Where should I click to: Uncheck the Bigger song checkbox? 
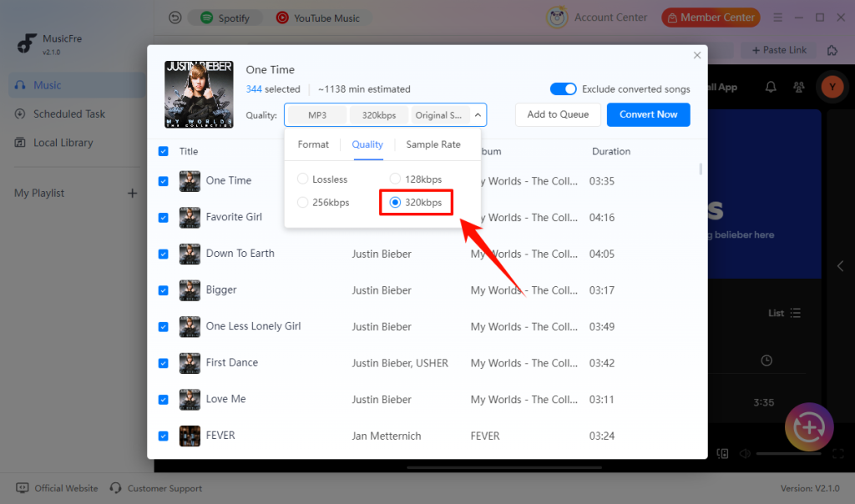point(163,290)
